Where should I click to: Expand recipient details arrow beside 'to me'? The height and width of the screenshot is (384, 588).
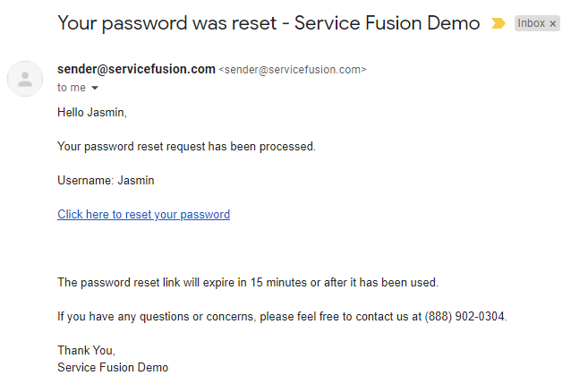(x=95, y=88)
